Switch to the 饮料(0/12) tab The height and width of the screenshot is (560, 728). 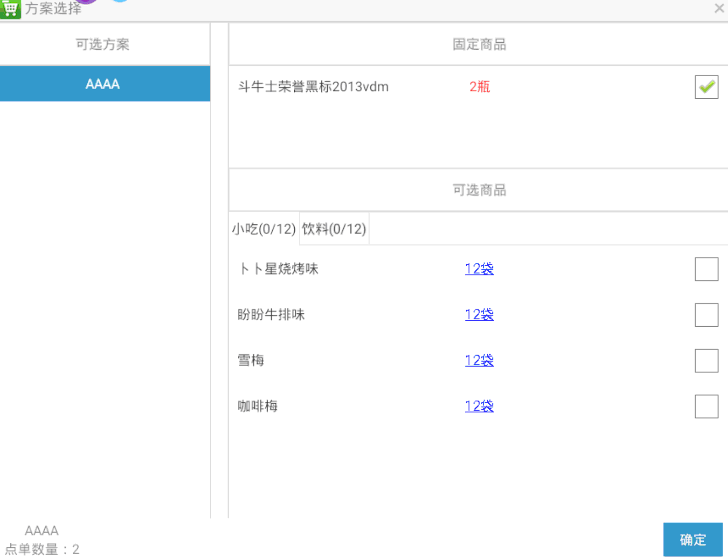click(334, 229)
